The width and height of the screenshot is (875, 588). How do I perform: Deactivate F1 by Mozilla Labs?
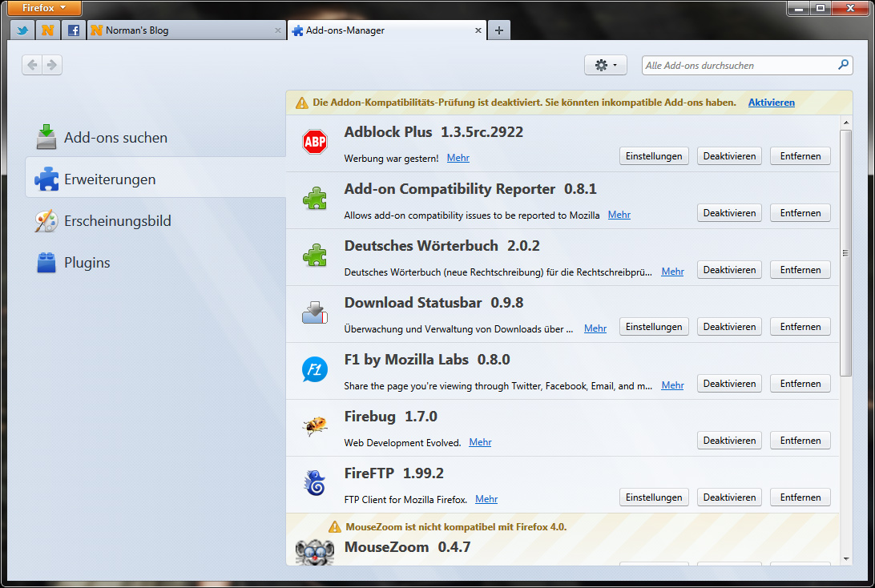click(x=729, y=384)
